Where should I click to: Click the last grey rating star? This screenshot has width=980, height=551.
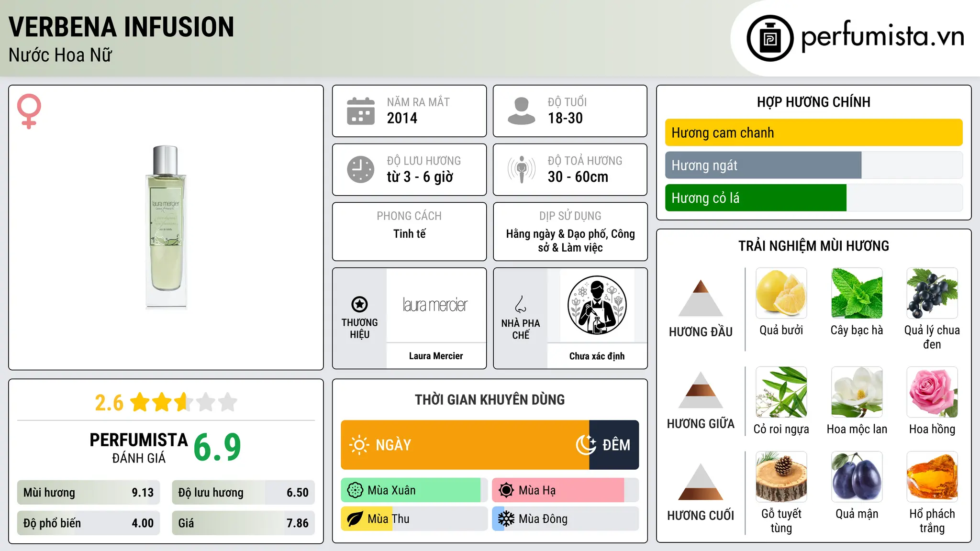[x=228, y=402]
